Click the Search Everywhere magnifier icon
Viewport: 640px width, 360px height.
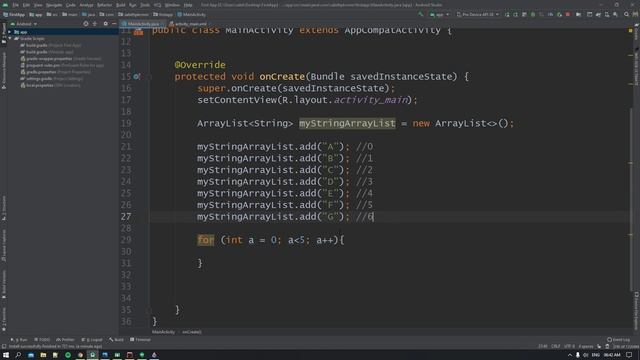coord(627,14)
